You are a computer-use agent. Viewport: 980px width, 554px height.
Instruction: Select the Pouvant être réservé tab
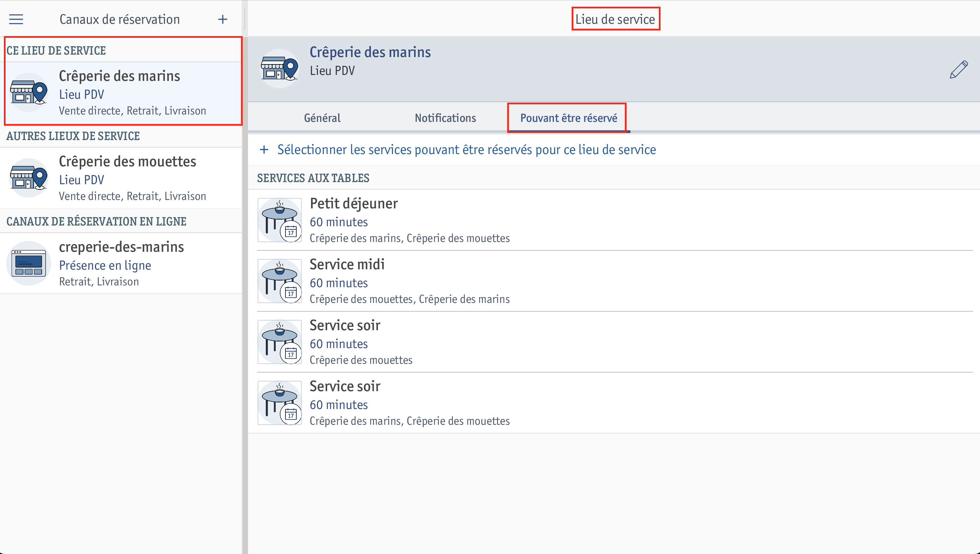(568, 118)
